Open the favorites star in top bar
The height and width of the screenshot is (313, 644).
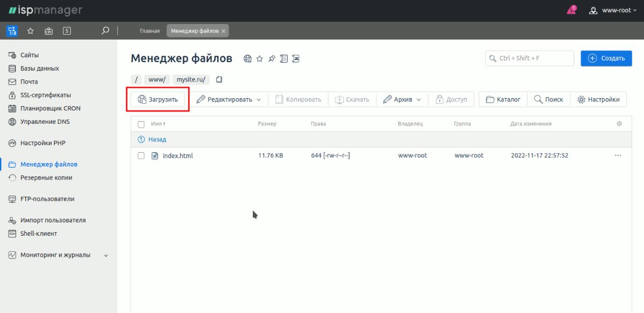[x=31, y=31]
